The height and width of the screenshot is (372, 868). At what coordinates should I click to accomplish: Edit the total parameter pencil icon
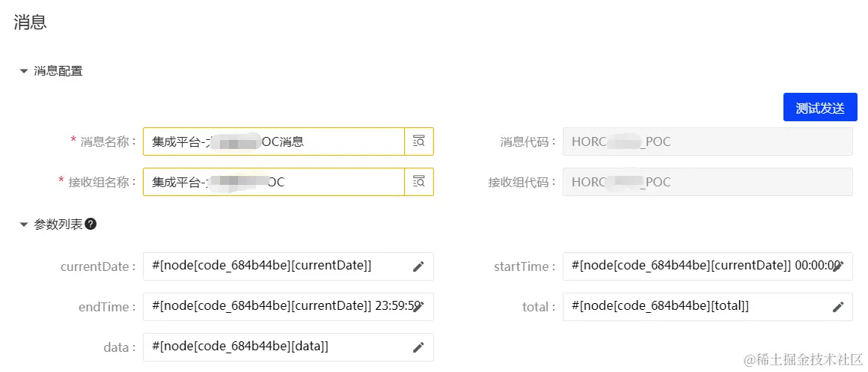tap(838, 307)
